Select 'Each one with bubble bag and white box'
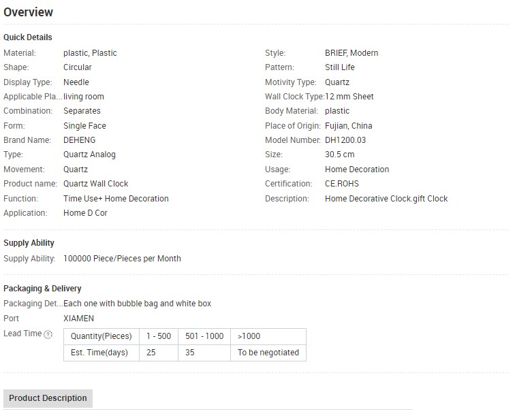The height and width of the screenshot is (420, 515). click(x=138, y=304)
